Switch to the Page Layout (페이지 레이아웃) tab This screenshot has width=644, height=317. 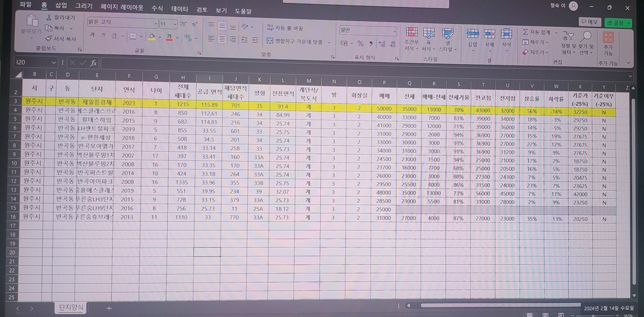point(122,7)
